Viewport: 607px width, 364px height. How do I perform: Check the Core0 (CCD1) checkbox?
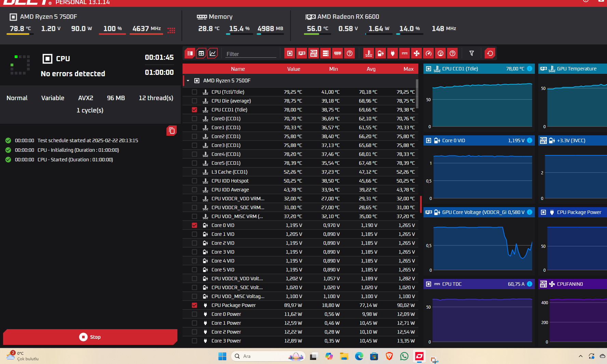coord(194,119)
